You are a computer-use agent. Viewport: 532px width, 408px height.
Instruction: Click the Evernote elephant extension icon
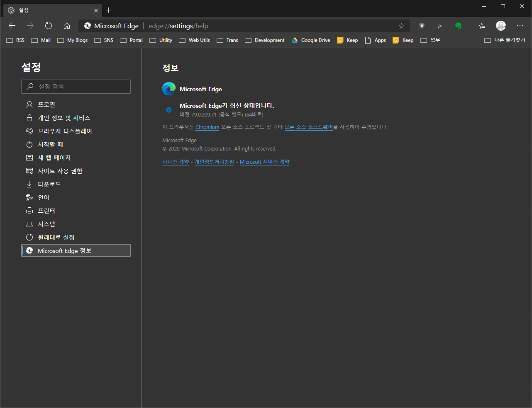[x=458, y=26]
